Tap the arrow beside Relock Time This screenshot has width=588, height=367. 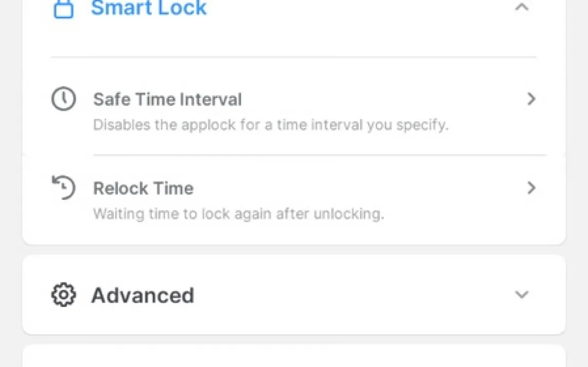pyautogui.click(x=531, y=188)
